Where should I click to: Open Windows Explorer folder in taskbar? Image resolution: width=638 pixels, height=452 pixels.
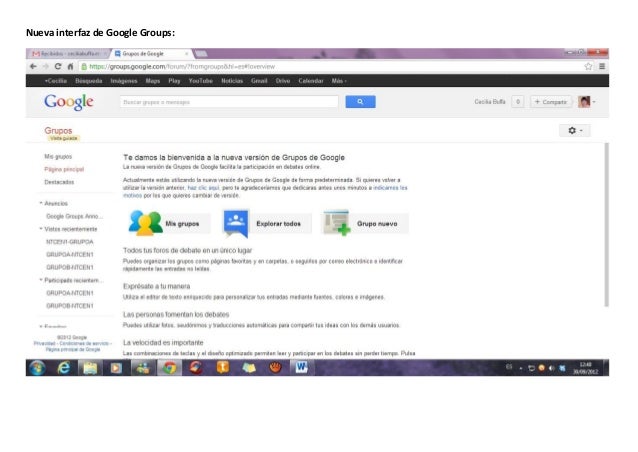pyautogui.click(x=90, y=368)
